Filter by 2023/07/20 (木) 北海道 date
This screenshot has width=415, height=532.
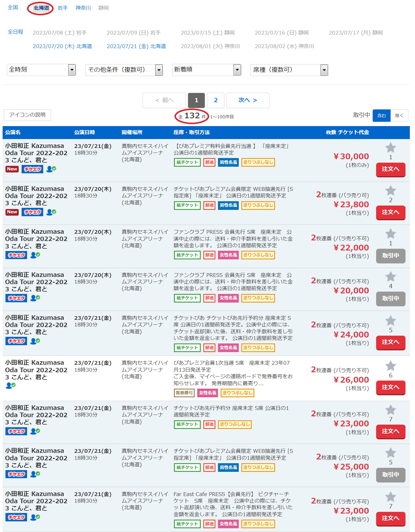coord(62,46)
